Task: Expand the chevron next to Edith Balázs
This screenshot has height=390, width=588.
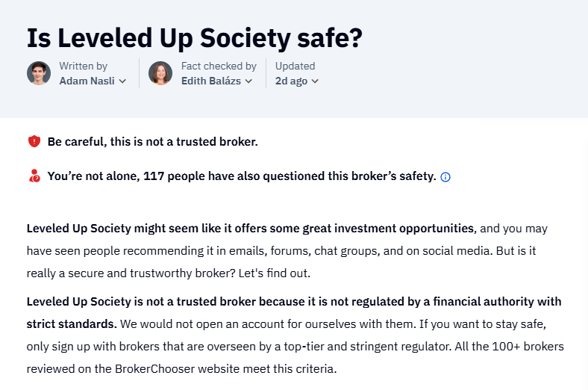Action: tap(248, 81)
